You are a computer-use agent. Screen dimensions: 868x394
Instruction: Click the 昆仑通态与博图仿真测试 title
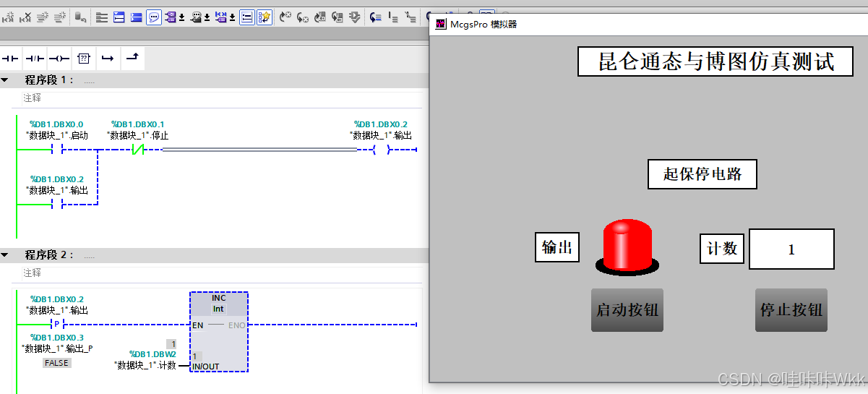[x=716, y=61]
